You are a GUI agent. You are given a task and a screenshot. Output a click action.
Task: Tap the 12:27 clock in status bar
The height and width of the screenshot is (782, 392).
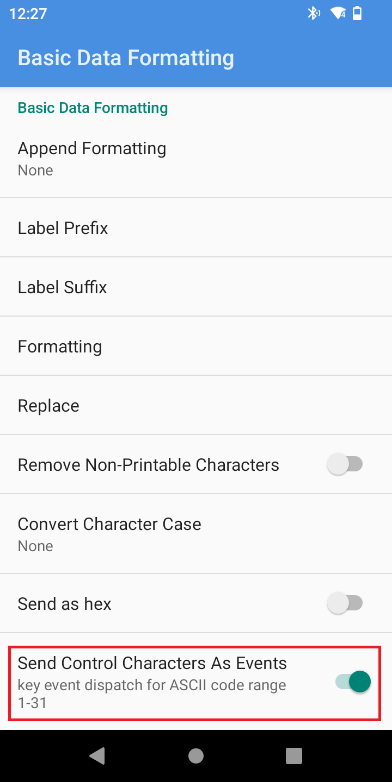pos(26,14)
